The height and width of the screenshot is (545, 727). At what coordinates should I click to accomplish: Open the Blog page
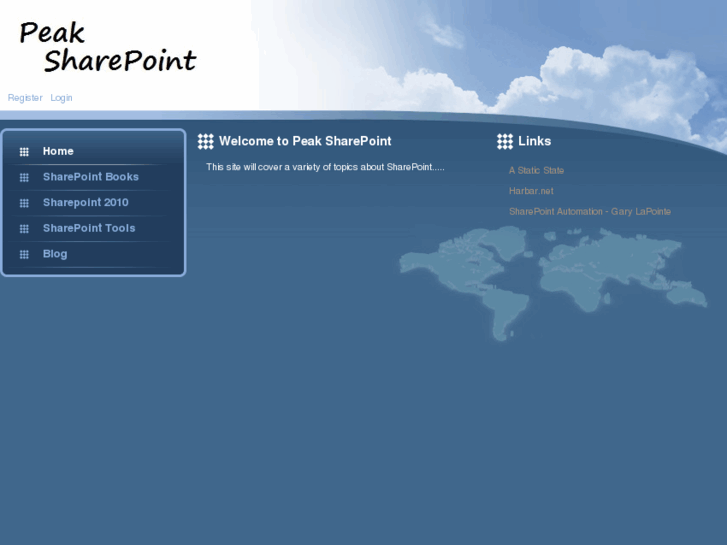point(55,254)
